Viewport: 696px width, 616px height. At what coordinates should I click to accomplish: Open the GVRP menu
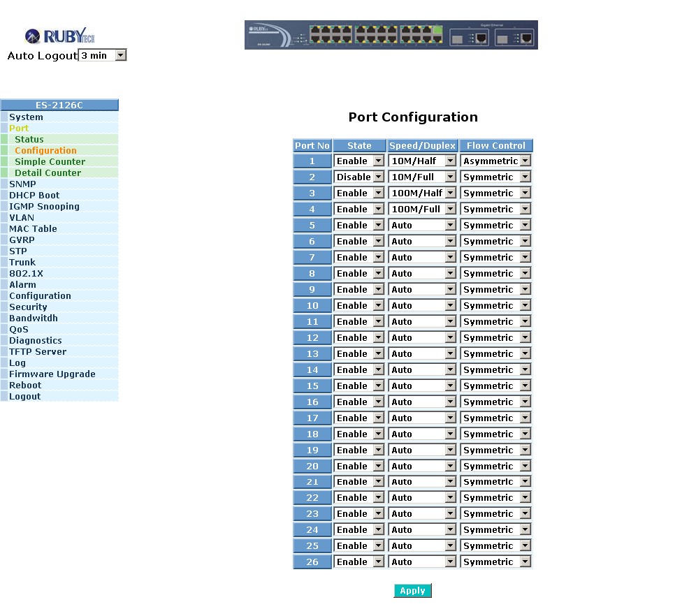(22, 240)
